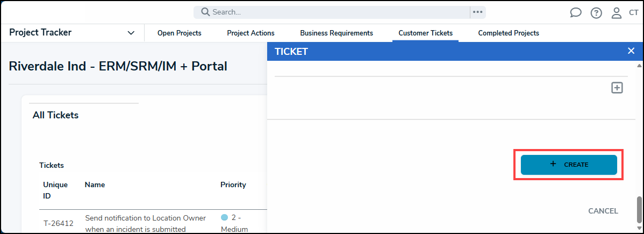The width and height of the screenshot is (644, 234).
Task: Open the user profile icon
Action: 617,13
